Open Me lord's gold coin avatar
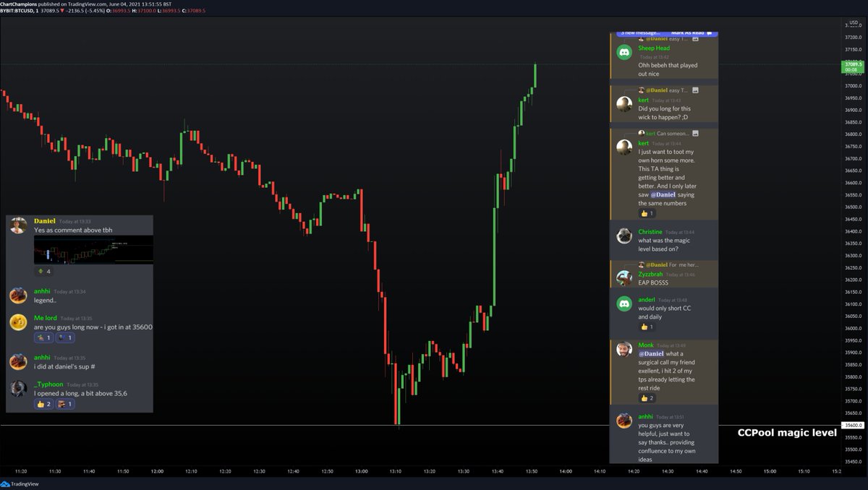This screenshot has width=868, height=490. (x=18, y=322)
